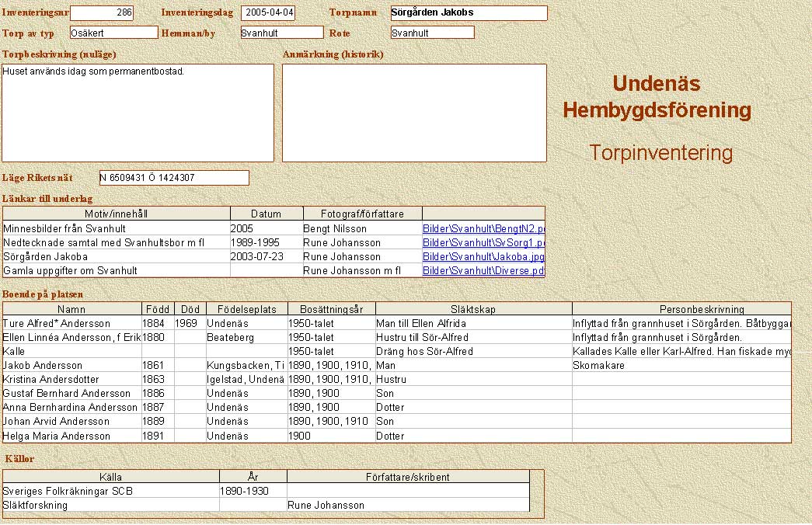Click the Släktskap column header
Screen dimensions: 812x525
point(473,309)
